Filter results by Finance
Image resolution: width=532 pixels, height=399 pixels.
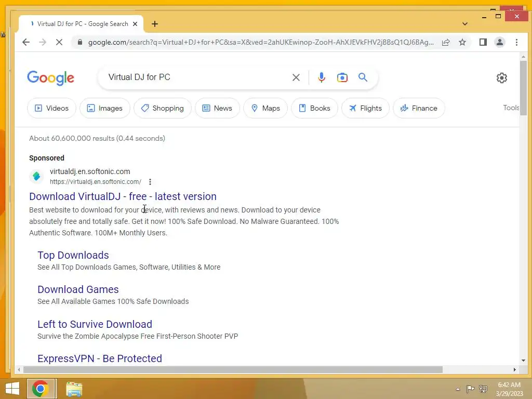pyautogui.click(x=419, y=108)
